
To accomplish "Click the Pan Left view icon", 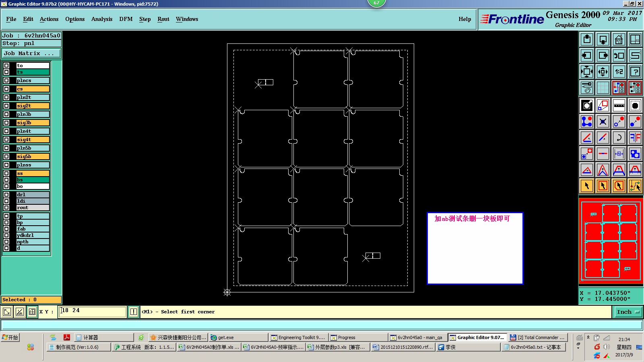I will click(x=587, y=56).
